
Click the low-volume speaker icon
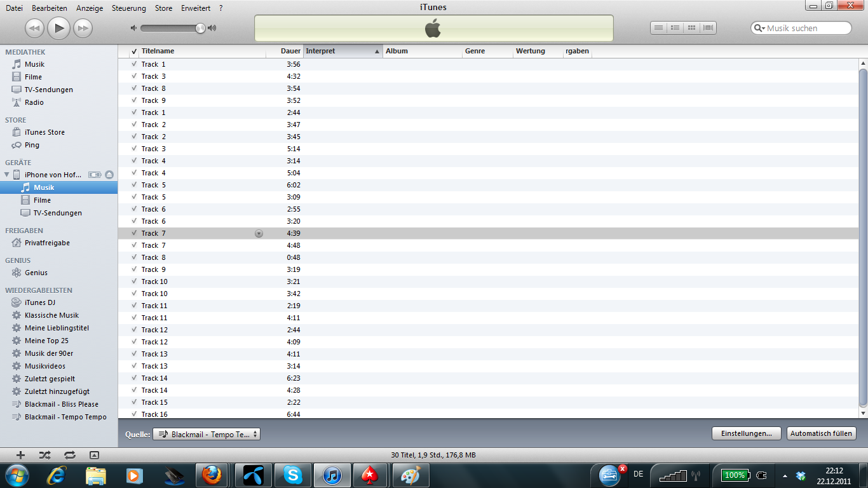pyautogui.click(x=133, y=28)
